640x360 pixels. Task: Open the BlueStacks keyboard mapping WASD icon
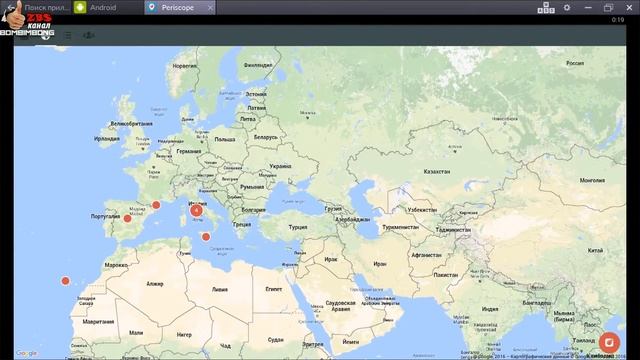546,7
